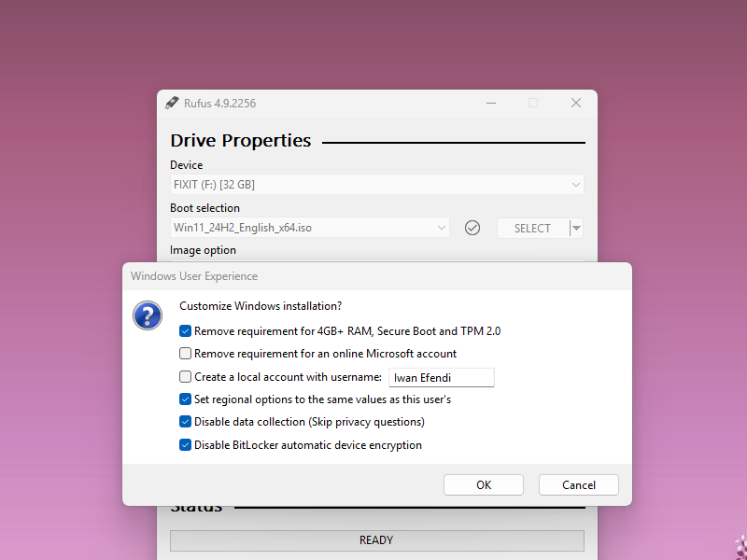
Task: Click the checksum checkmark icon beside boot selection
Action: click(472, 228)
